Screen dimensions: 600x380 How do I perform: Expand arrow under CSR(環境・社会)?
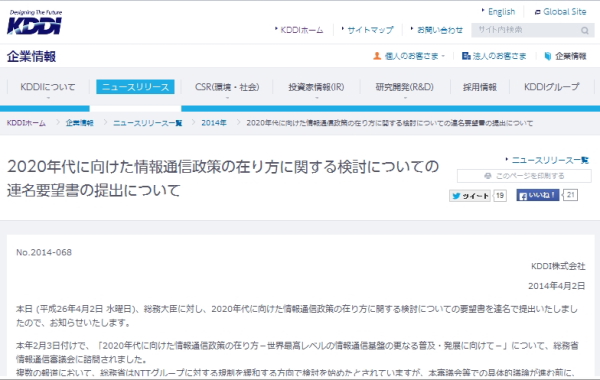tap(227, 98)
